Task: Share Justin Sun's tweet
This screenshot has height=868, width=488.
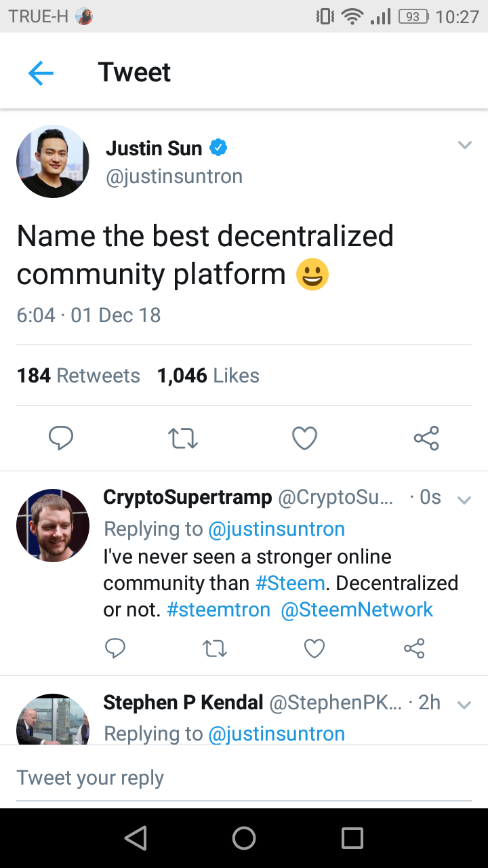Action: click(x=426, y=438)
